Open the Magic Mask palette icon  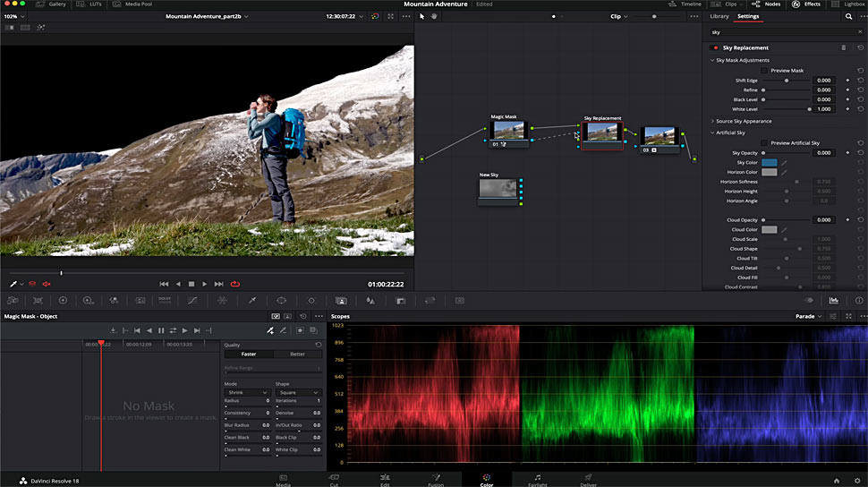pyautogui.click(x=341, y=301)
